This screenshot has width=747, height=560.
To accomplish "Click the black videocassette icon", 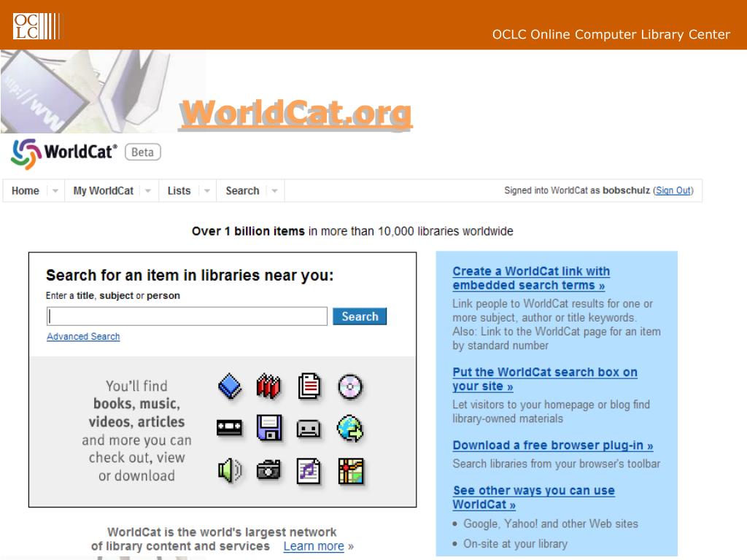I will pyautogui.click(x=229, y=428).
